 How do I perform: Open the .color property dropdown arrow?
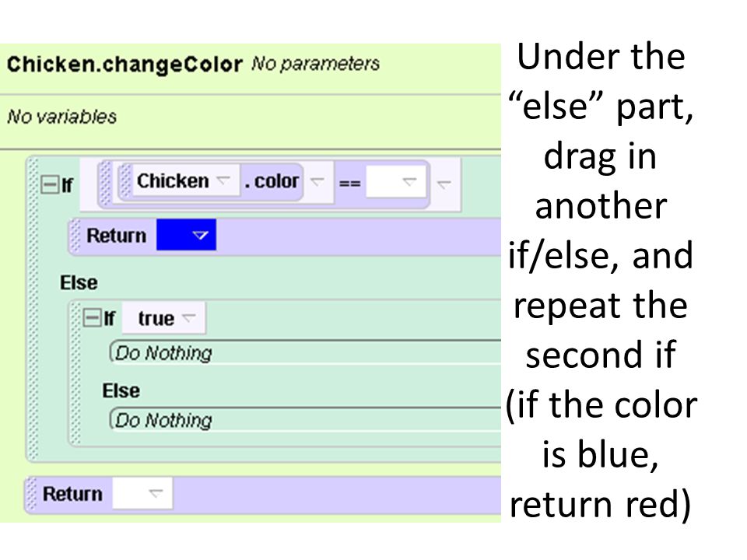[317, 181]
